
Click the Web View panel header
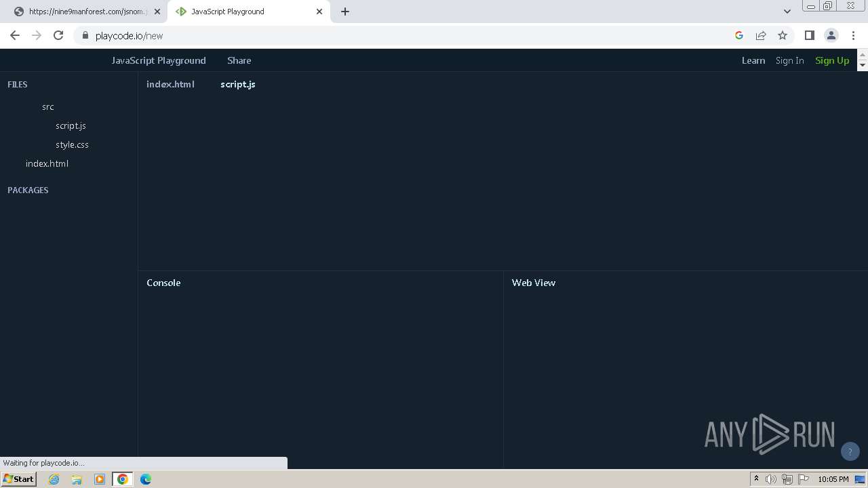534,283
